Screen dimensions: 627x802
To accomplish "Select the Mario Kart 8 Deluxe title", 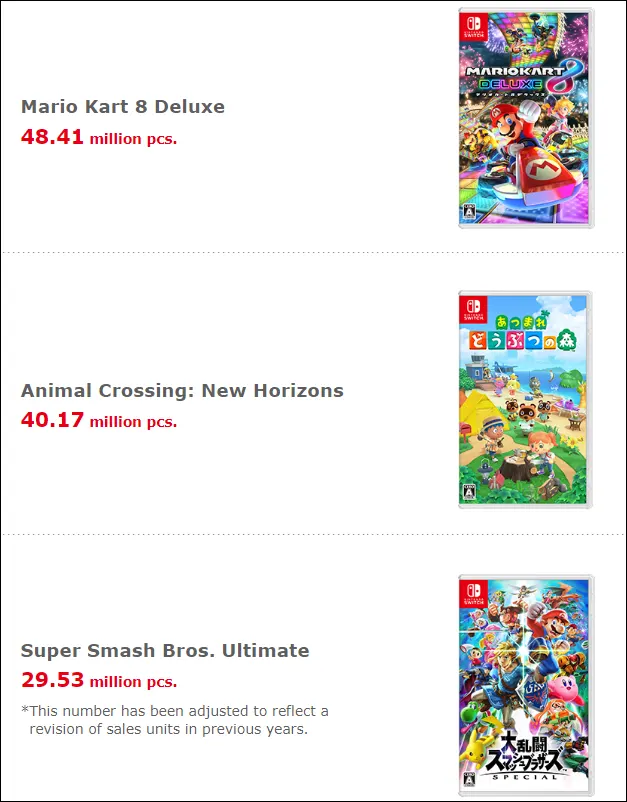I will (123, 107).
